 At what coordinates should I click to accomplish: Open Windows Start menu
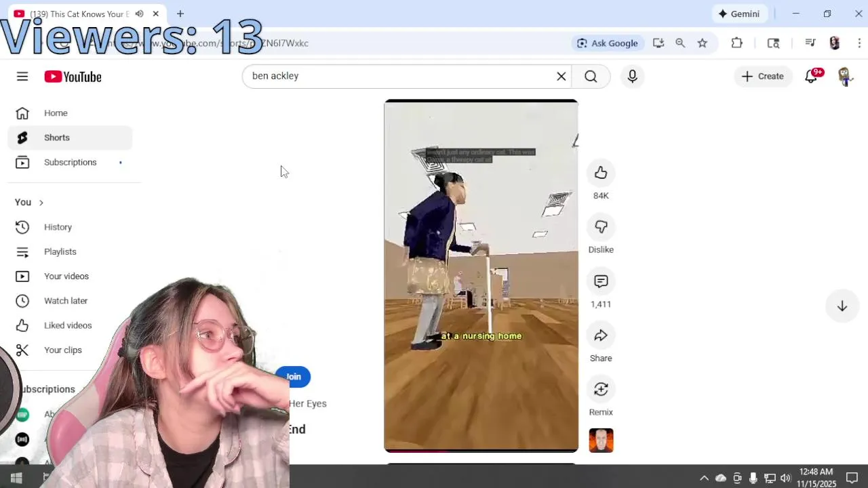tap(16, 478)
